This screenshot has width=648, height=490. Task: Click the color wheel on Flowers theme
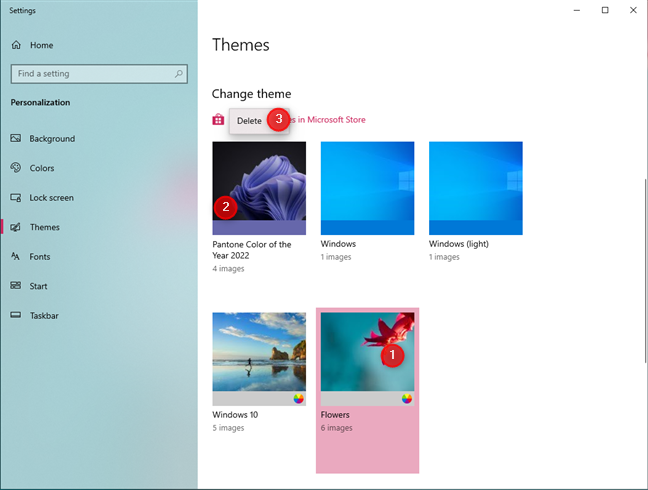click(x=407, y=399)
